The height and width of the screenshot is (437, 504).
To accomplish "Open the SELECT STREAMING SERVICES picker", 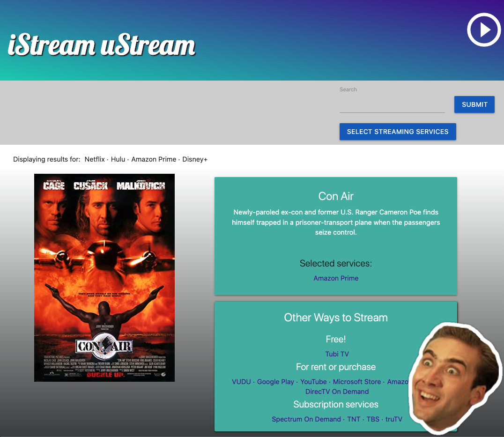I will coord(397,132).
